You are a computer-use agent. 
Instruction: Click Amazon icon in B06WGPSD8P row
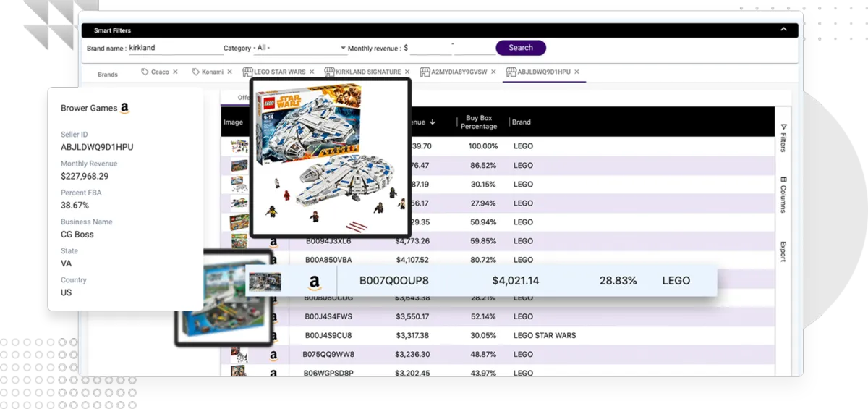(x=273, y=374)
